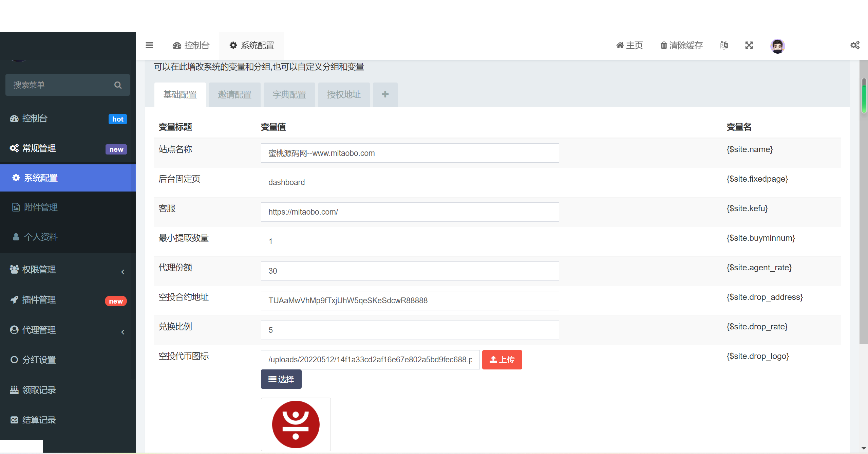This screenshot has width=868, height=454.
Task: Click the 选择 select button
Action: pos(281,379)
